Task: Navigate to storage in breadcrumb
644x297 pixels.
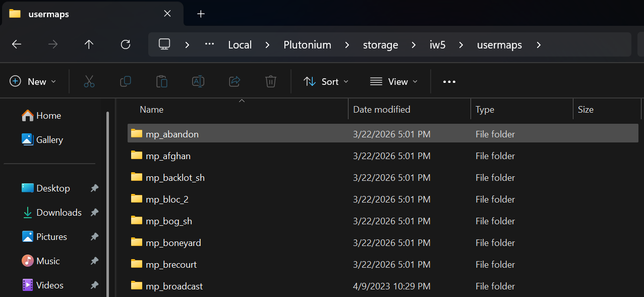Action: [380, 45]
